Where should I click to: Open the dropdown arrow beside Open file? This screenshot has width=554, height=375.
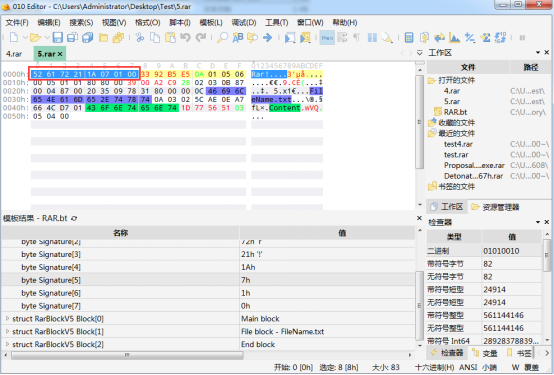point(47,37)
